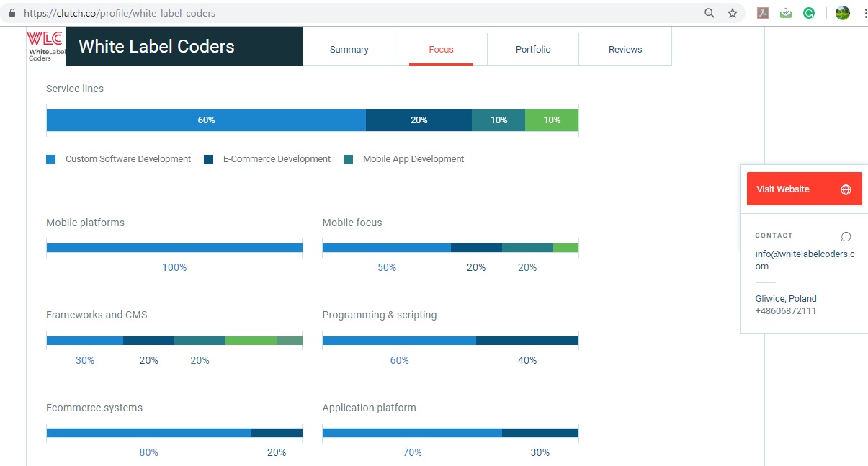Screen dimensions: 868x466
Task: Click the Visit Website button
Action: 804,189
